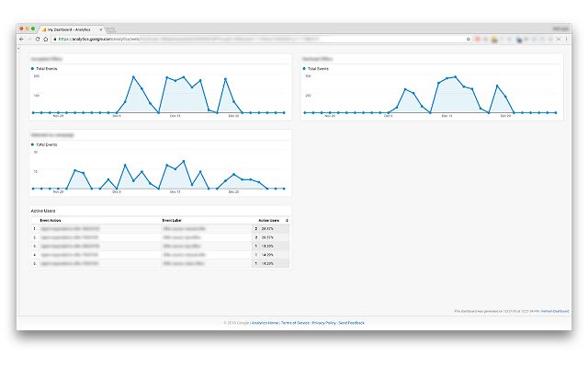Viewport: 588px width, 368px height.
Task: Reload the Analytics dashboard page
Action: coord(38,39)
